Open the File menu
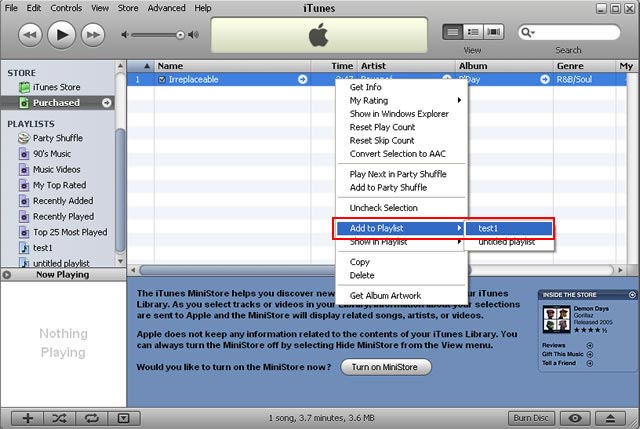Viewport: 640px width, 429px height. point(11,8)
